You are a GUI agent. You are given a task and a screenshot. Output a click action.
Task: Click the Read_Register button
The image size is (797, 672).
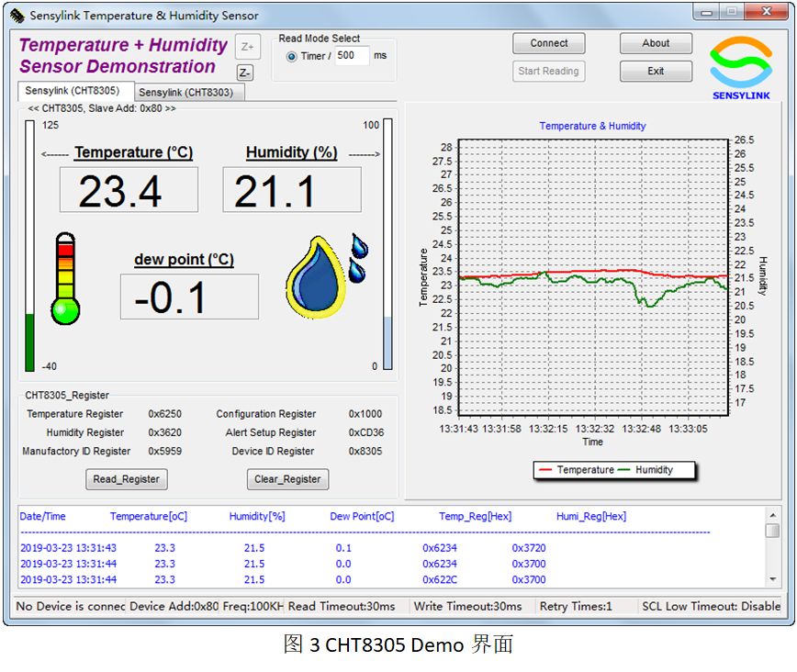click(127, 479)
